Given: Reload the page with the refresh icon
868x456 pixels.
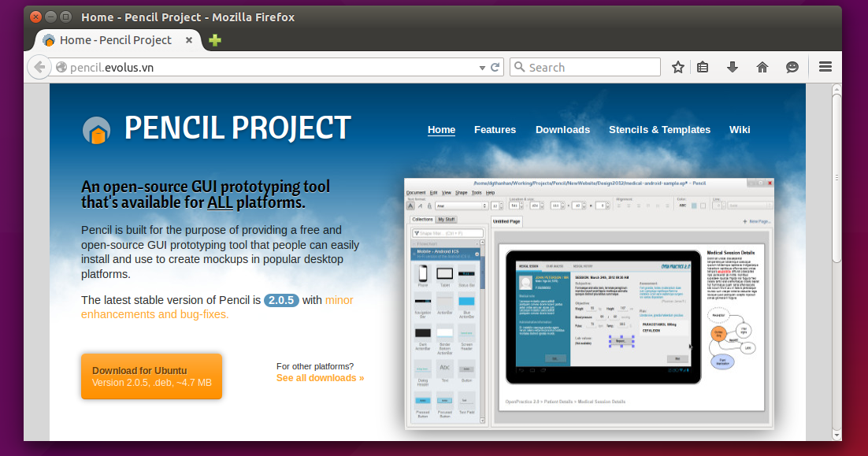Looking at the screenshot, I should [x=495, y=68].
